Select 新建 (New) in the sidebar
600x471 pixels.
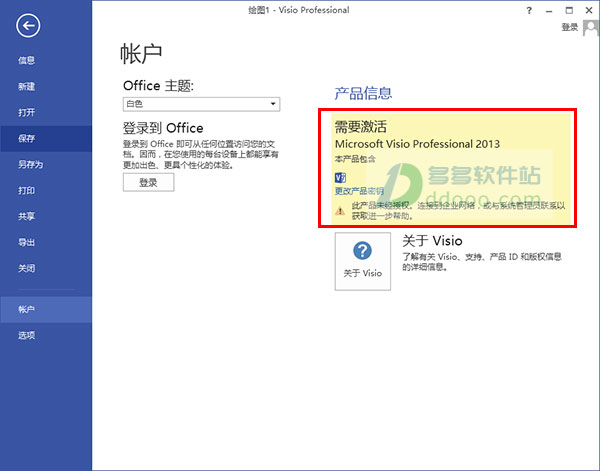pos(26,86)
